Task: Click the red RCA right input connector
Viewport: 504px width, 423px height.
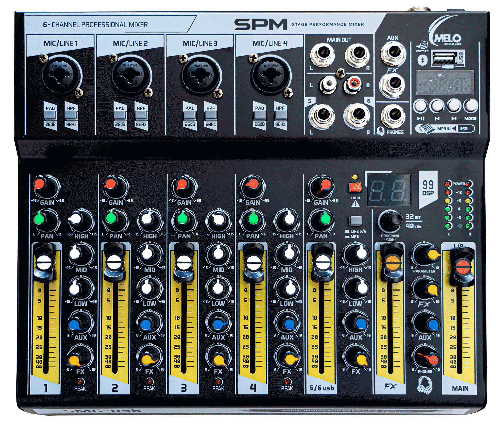Action: click(x=353, y=84)
